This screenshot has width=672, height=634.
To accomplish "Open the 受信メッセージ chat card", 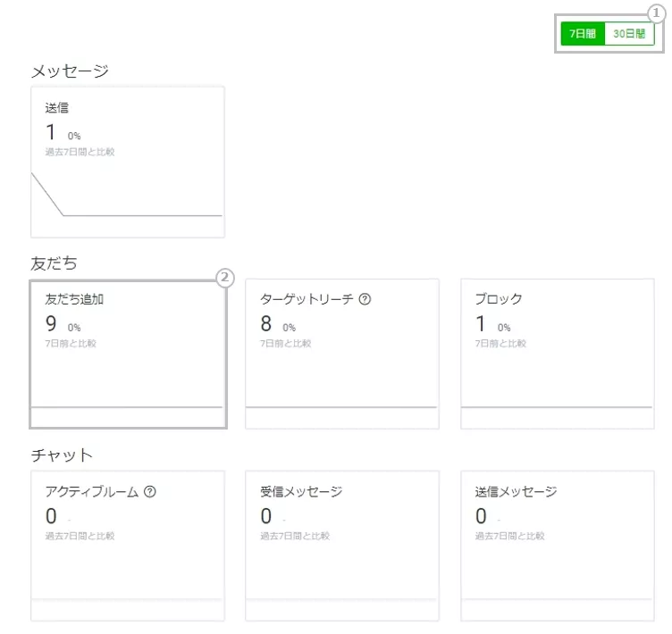I will [342, 546].
